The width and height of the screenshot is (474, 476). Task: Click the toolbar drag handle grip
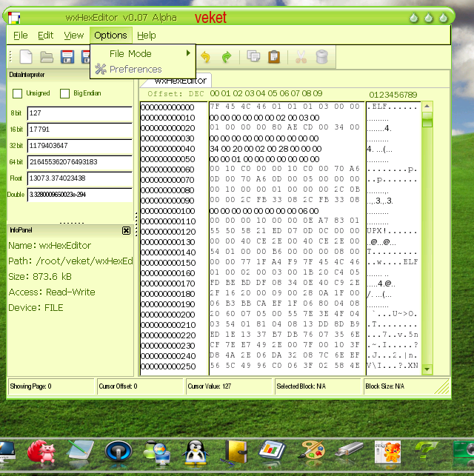pos(10,57)
